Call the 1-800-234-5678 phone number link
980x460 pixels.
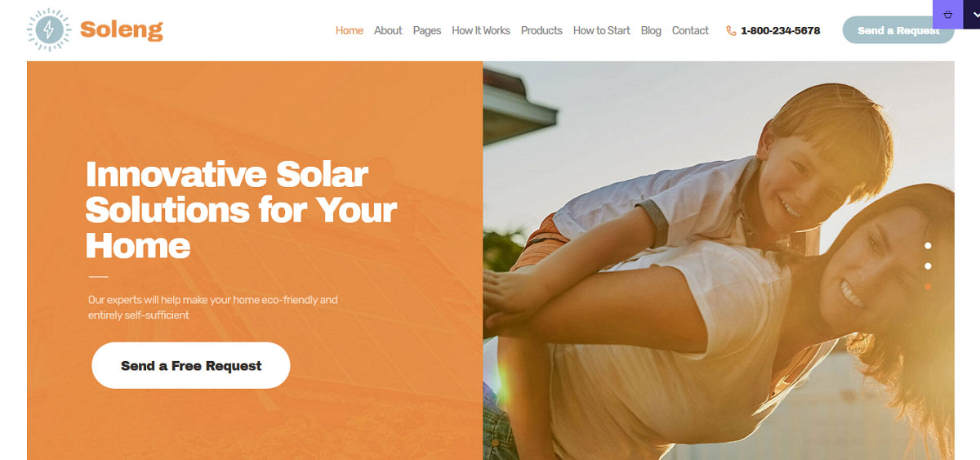[x=781, y=31]
